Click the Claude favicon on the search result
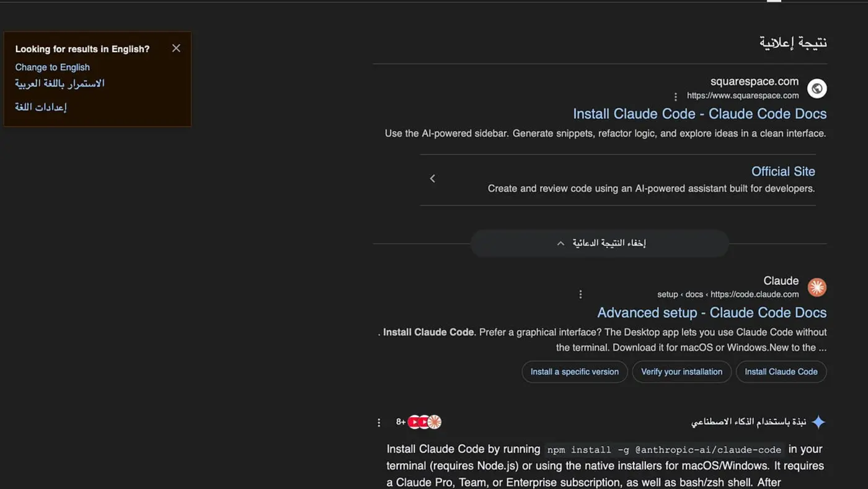This screenshot has height=489, width=868. point(817,287)
